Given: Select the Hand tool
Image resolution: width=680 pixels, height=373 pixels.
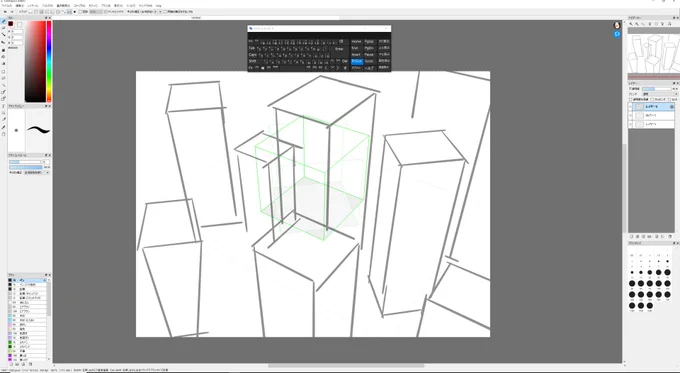Looking at the screenshot, I should pyautogui.click(x=3, y=134).
